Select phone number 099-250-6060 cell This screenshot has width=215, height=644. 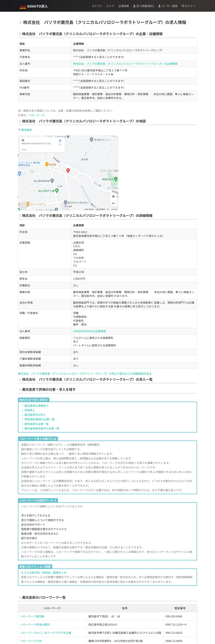(180, 616)
